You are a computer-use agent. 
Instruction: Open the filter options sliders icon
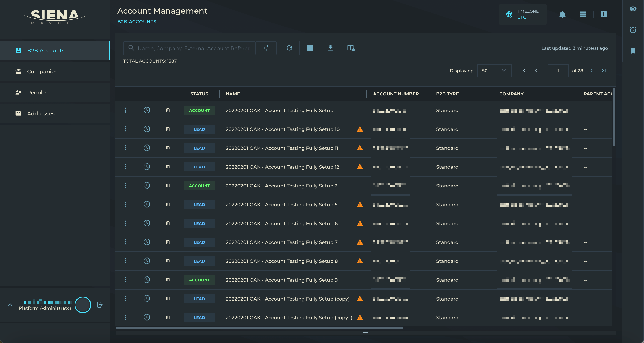click(266, 48)
